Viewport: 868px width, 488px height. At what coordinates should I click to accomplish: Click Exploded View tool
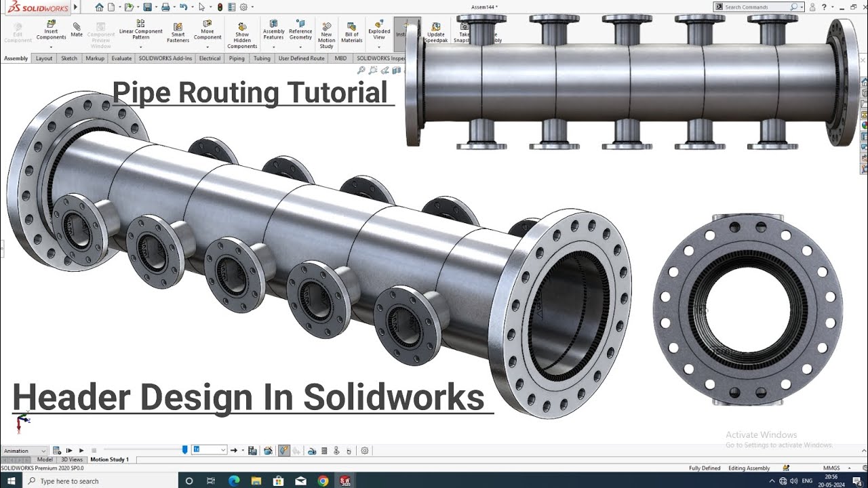379,30
